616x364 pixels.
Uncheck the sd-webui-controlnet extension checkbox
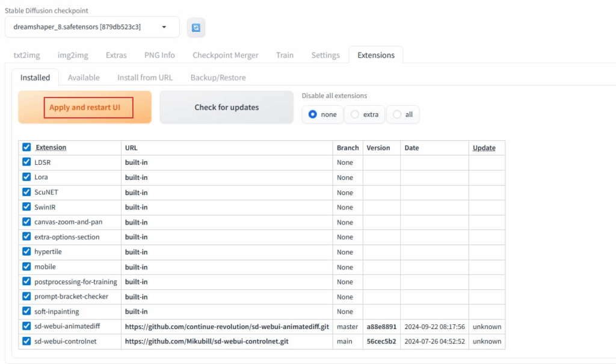coord(26,341)
